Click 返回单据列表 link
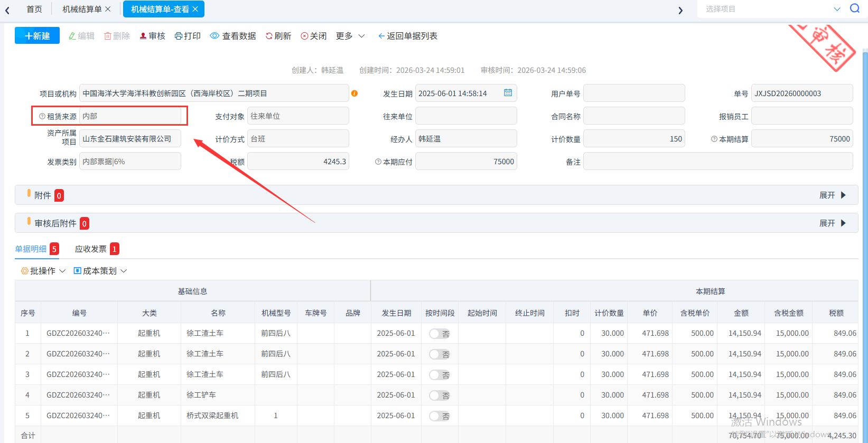Image resolution: width=868 pixels, height=443 pixels. [x=408, y=36]
